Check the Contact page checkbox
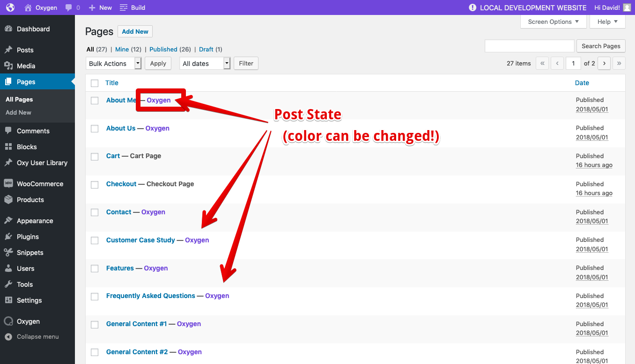635x364 pixels. pyautogui.click(x=95, y=212)
